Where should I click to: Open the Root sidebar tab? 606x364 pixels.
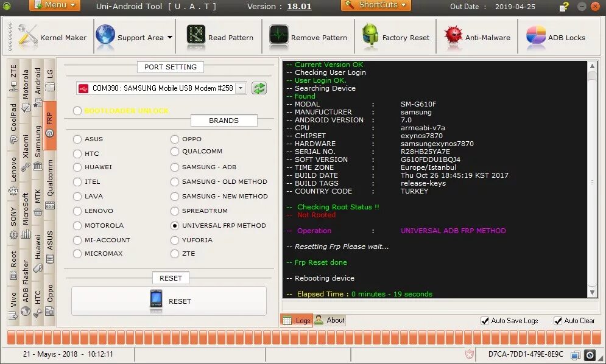tap(13, 265)
